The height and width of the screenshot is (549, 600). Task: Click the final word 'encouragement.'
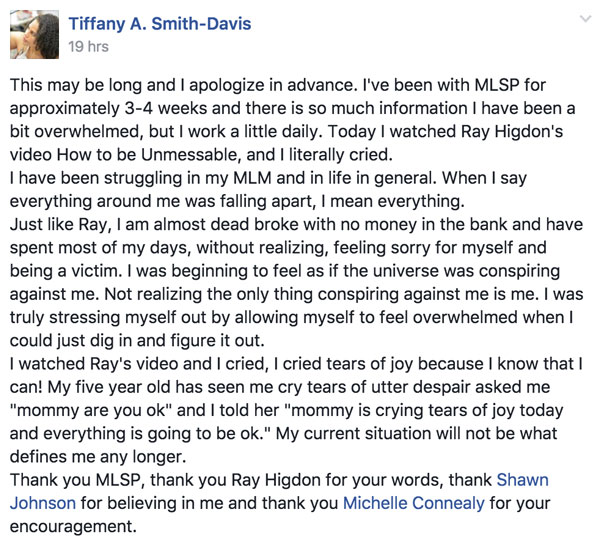(x=73, y=526)
